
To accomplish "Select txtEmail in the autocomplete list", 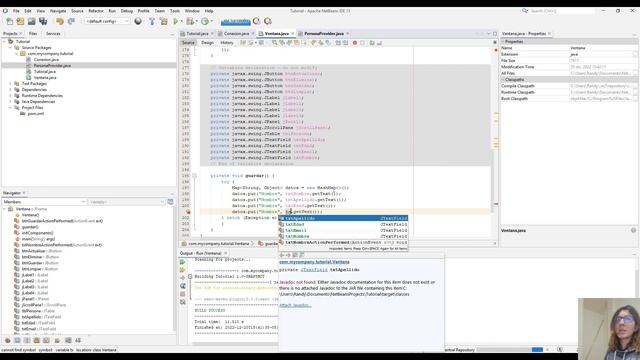I will pos(343,230).
